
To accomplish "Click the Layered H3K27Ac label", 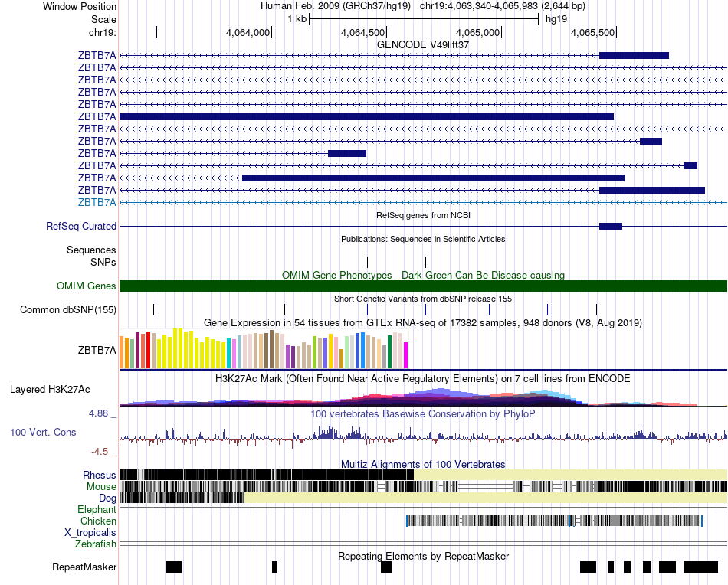I will coord(50,389).
